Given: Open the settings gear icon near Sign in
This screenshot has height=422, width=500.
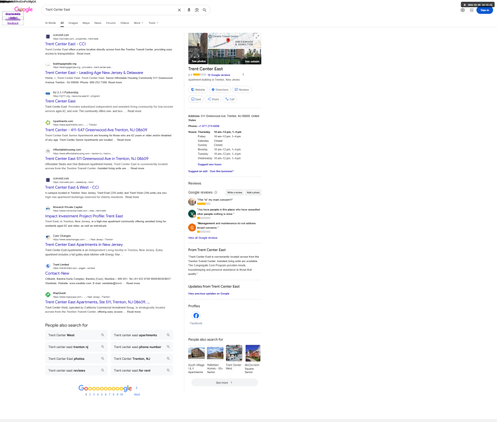Looking at the screenshot, I should pos(462,10).
